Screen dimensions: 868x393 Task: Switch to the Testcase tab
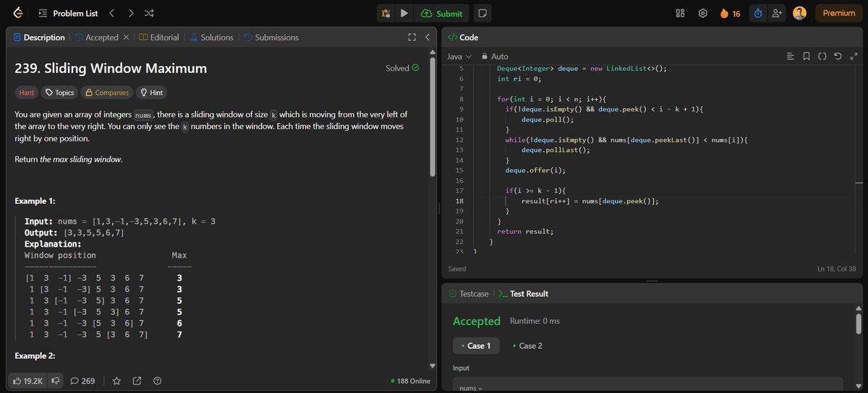(x=467, y=294)
